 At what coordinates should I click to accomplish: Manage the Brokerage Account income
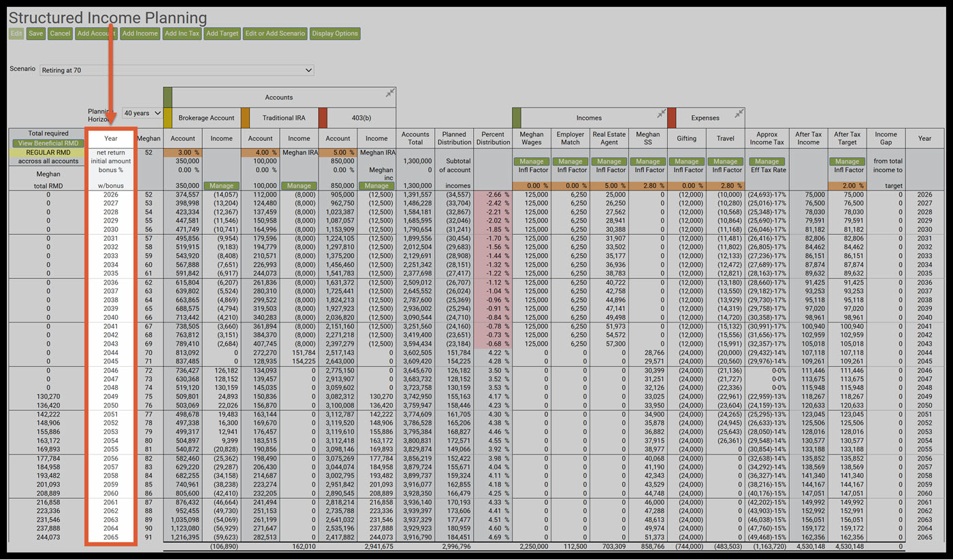tap(221, 185)
